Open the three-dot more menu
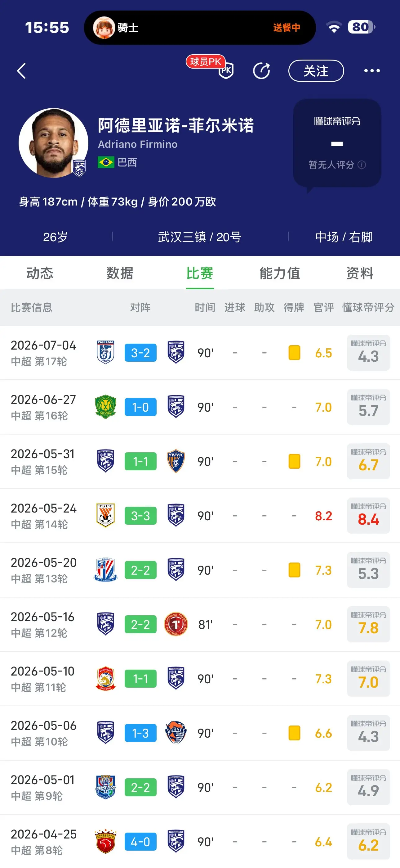Viewport: 400px width, 868px height. point(372,71)
